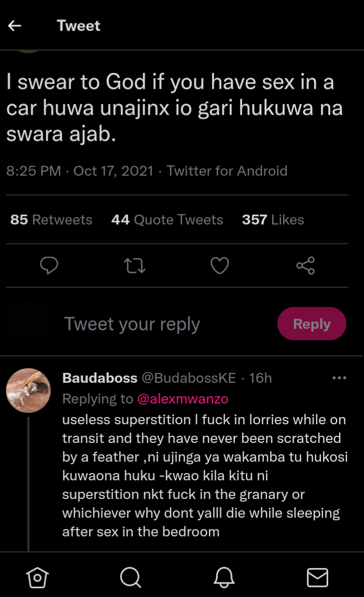Open the @alexmwanzo mention link
This screenshot has height=597, width=364.
pos(183,399)
